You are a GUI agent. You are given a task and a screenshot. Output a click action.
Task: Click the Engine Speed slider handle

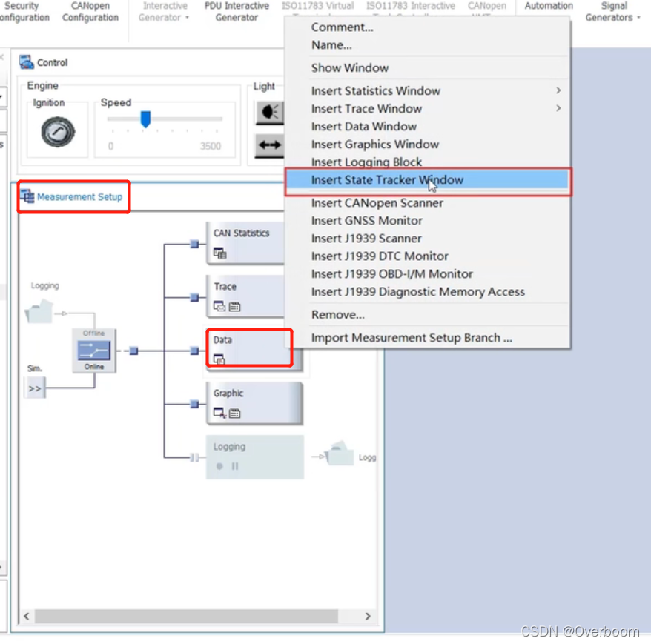[145, 119]
